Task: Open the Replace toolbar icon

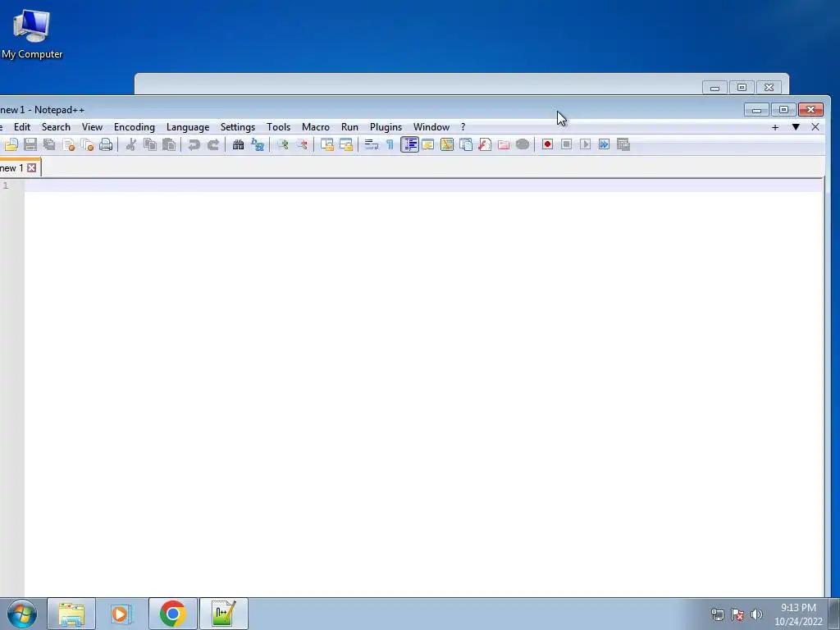Action: tap(258, 144)
